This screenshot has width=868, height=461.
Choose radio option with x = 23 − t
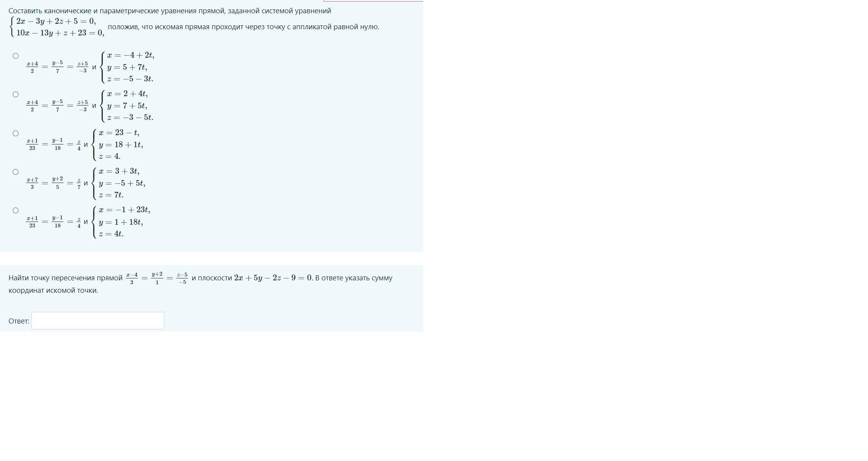point(16,133)
